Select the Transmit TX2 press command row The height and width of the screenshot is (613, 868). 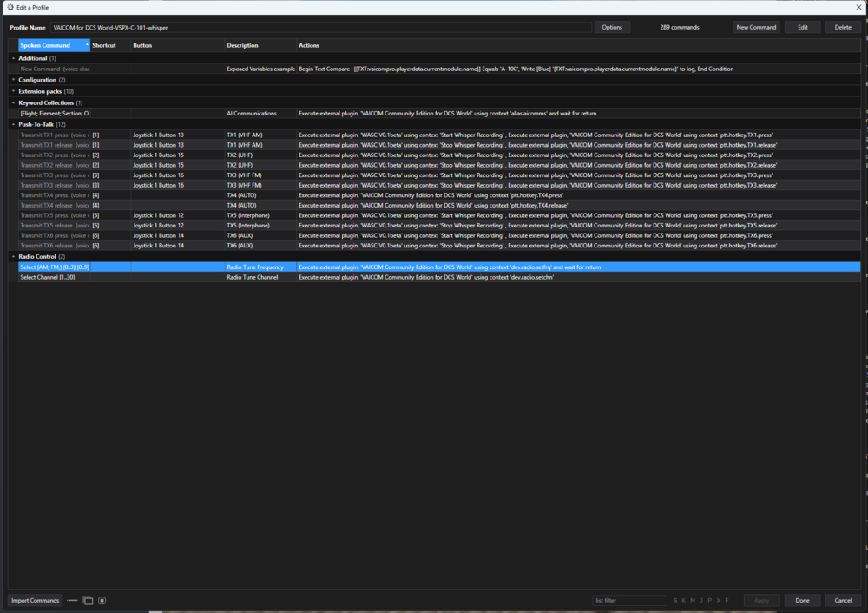pos(439,155)
